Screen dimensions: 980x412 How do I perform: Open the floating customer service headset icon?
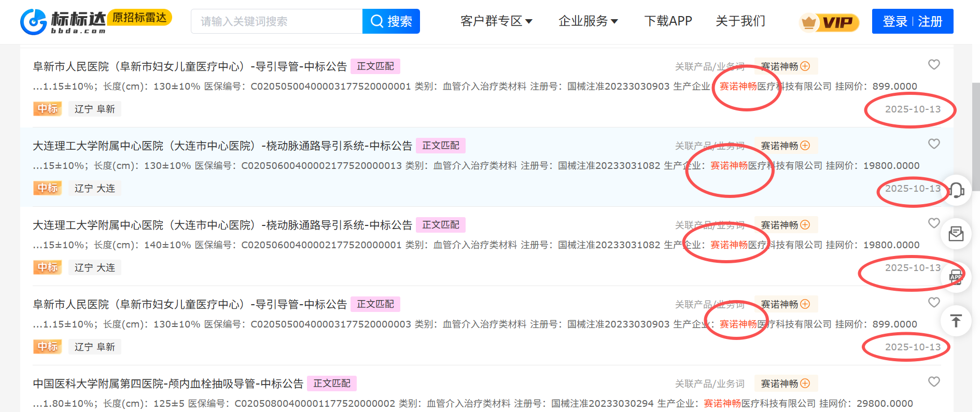click(x=956, y=190)
